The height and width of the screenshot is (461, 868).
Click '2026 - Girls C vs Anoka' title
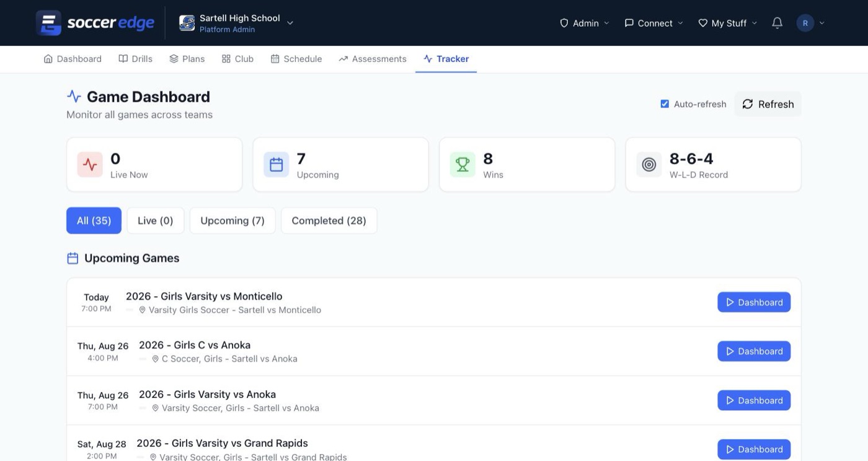[195, 345]
